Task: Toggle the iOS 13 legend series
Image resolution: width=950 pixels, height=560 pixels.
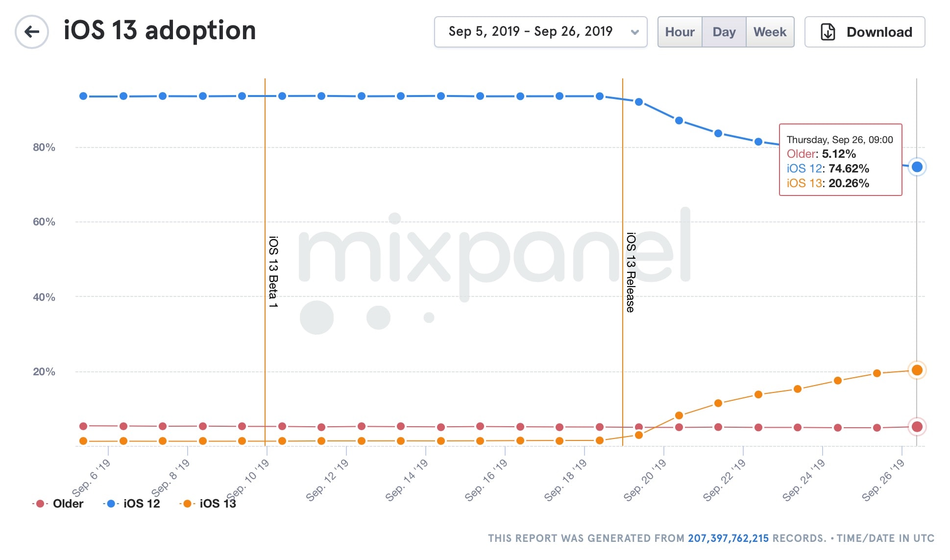Action: [x=218, y=504]
